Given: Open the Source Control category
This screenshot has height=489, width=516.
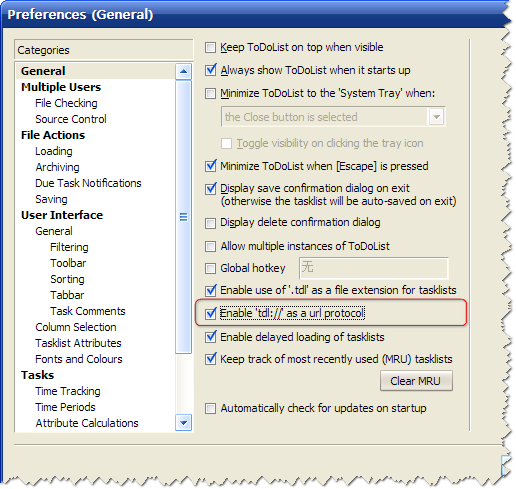Looking at the screenshot, I should 71,119.
